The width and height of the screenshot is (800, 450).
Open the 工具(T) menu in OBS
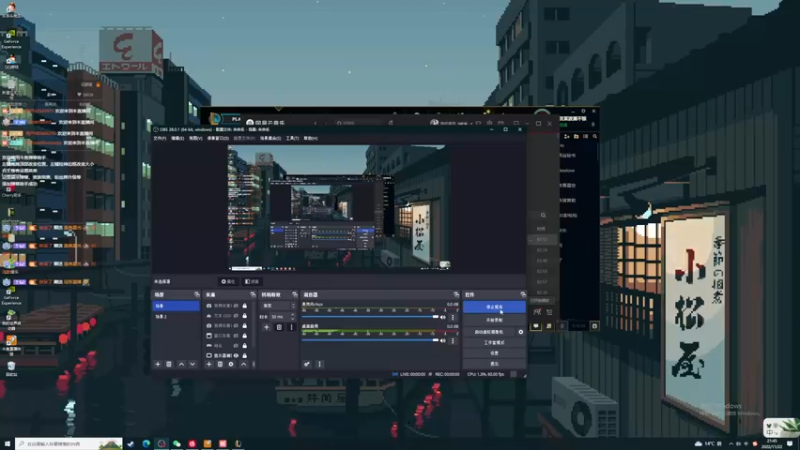click(292, 138)
